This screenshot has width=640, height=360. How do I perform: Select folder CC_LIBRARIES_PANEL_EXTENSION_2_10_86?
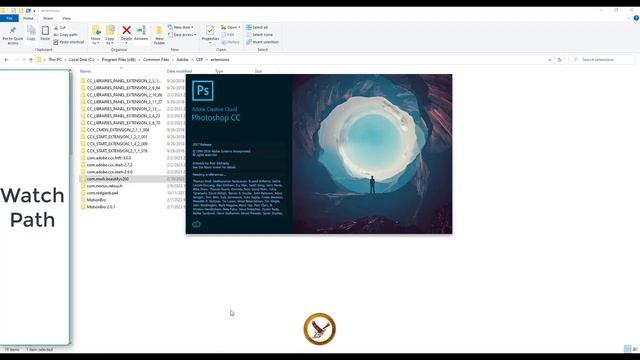(x=124, y=95)
